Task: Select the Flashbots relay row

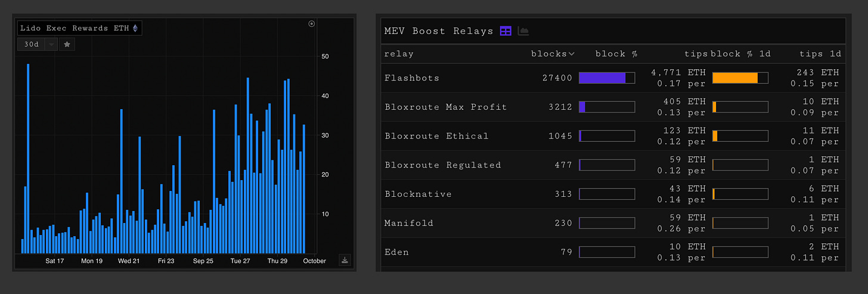Action: point(613,78)
